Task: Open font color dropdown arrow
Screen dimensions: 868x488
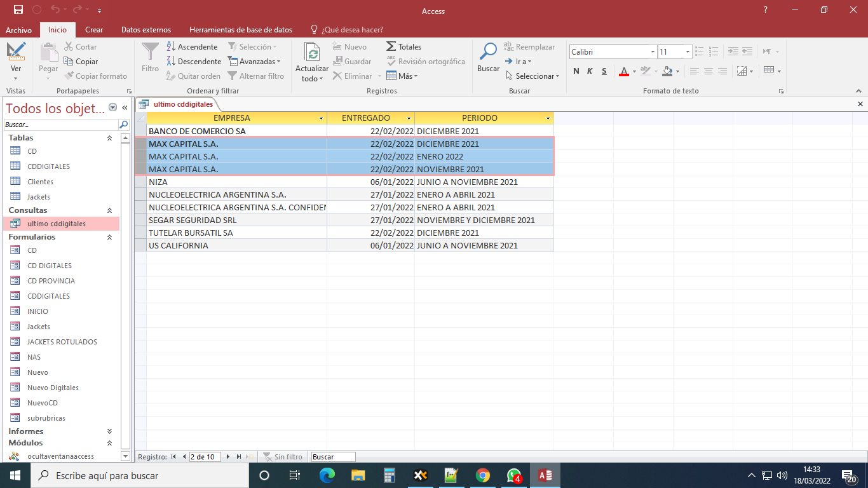Action: pyautogui.click(x=634, y=71)
